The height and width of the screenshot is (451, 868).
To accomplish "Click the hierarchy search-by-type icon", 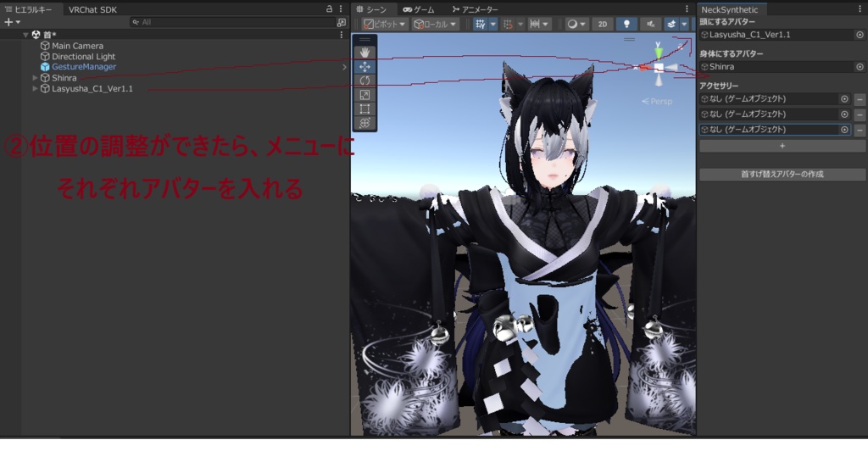I will coord(341,22).
